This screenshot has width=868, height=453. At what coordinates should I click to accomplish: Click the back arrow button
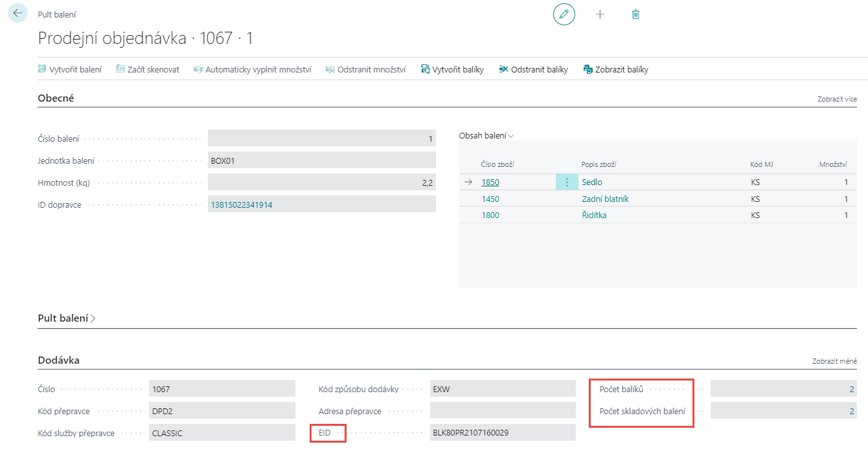point(17,14)
